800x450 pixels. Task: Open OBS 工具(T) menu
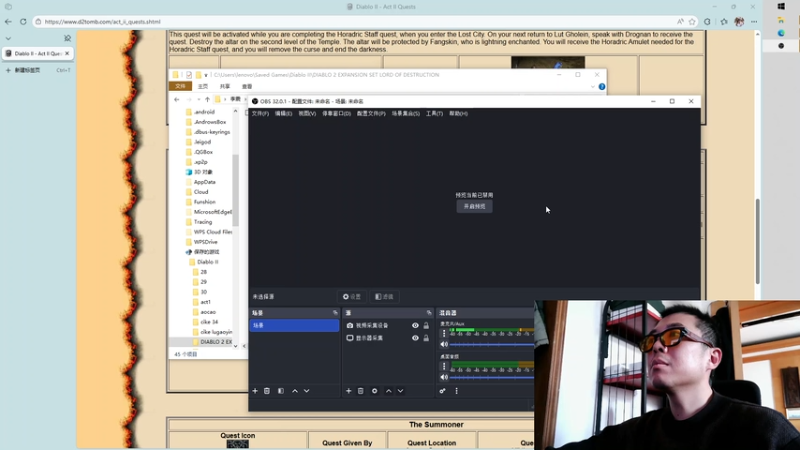pos(434,113)
